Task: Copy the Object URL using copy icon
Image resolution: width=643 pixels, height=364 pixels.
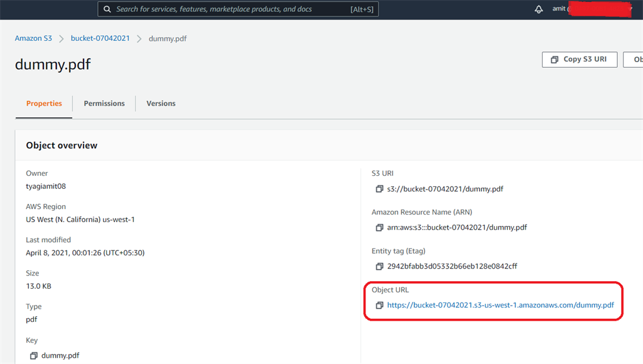Action: click(379, 305)
